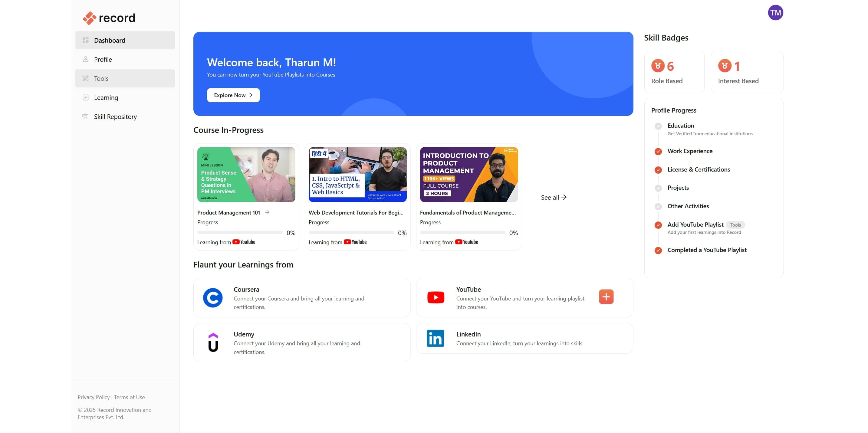Click the Dashboard grid icon

tap(86, 40)
